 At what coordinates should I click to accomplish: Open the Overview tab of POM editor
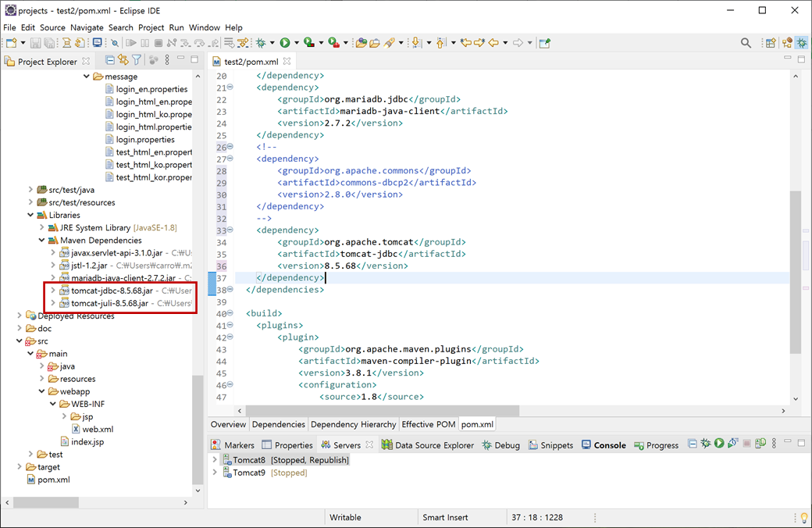[x=228, y=424]
